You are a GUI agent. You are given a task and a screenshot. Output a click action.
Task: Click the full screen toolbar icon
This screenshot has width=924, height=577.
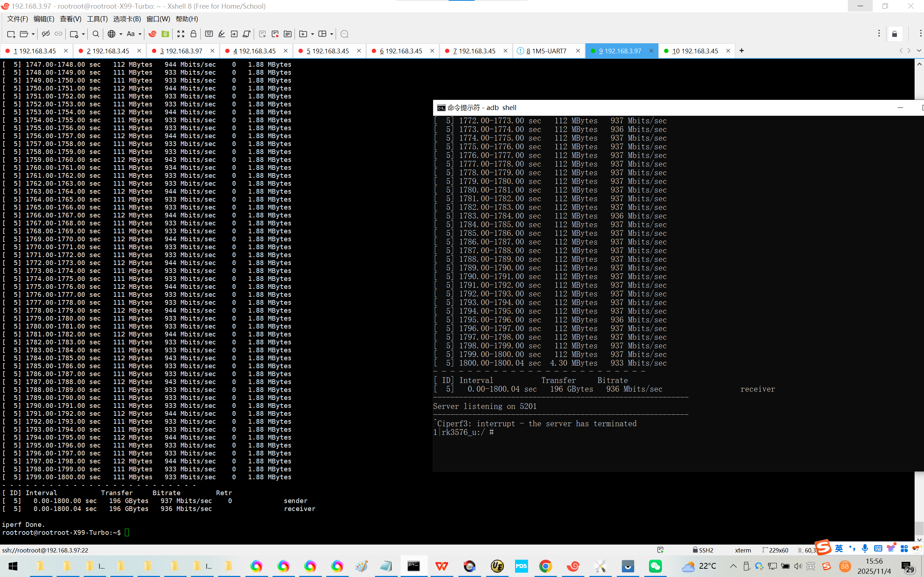coord(180,34)
